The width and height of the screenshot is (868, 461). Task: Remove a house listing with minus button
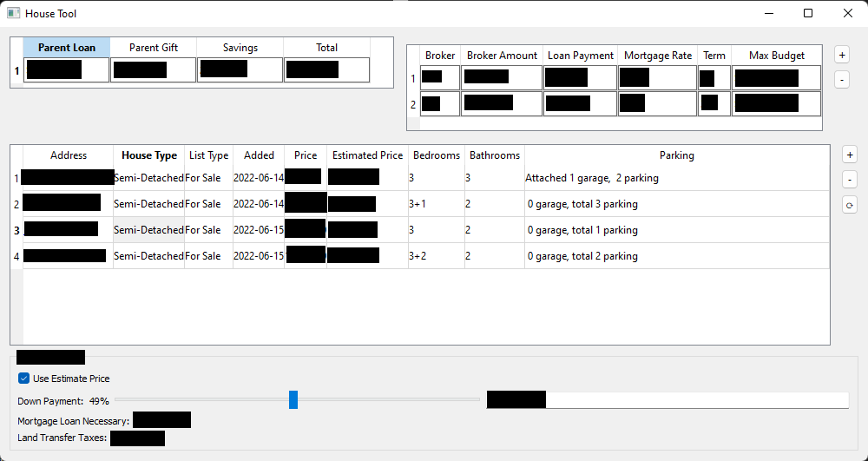click(850, 180)
